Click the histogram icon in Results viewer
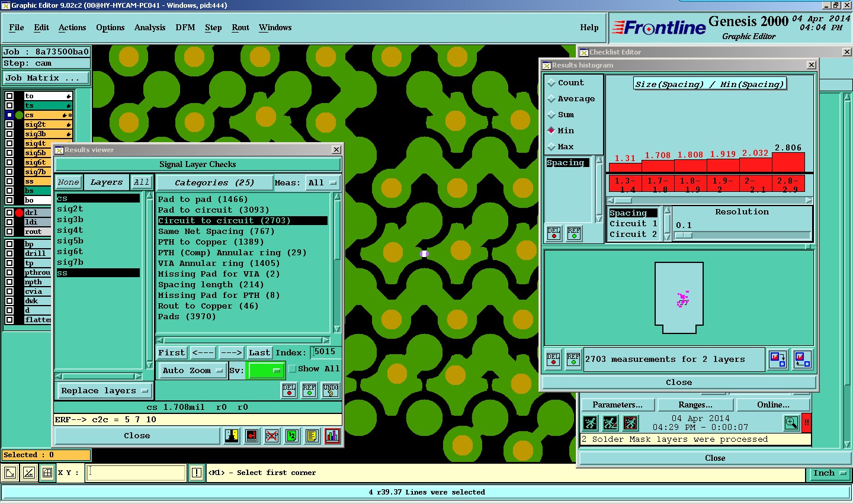 click(x=332, y=436)
